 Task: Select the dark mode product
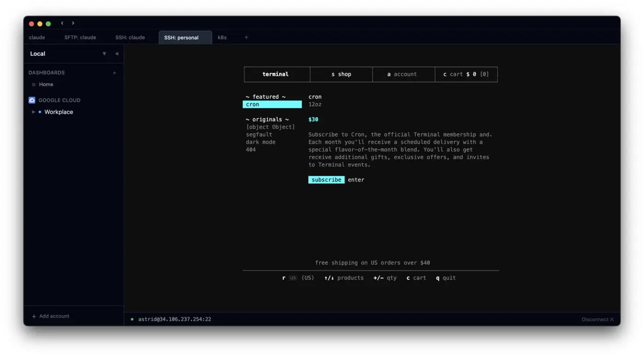click(261, 142)
